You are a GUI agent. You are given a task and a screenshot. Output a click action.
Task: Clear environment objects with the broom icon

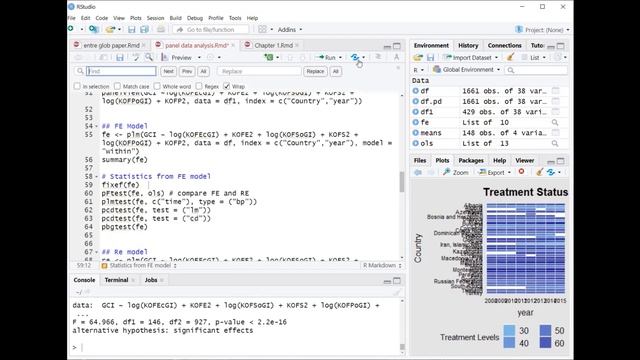(510, 58)
